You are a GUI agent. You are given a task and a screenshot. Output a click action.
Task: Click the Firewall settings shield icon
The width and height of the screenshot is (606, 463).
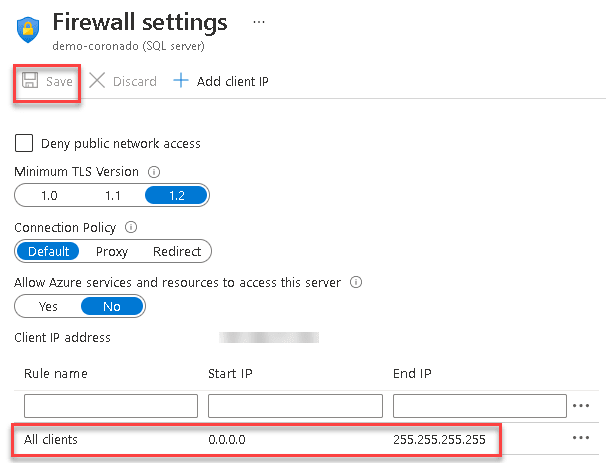pos(27,28)
